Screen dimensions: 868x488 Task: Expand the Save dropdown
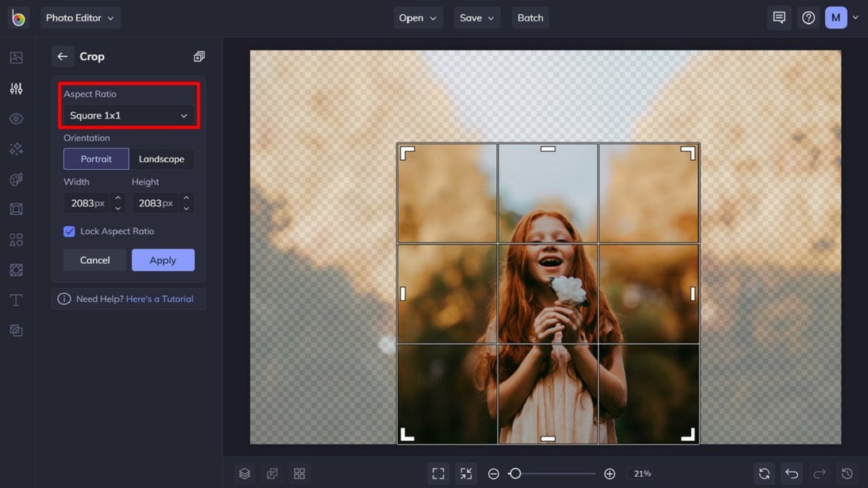477,17
